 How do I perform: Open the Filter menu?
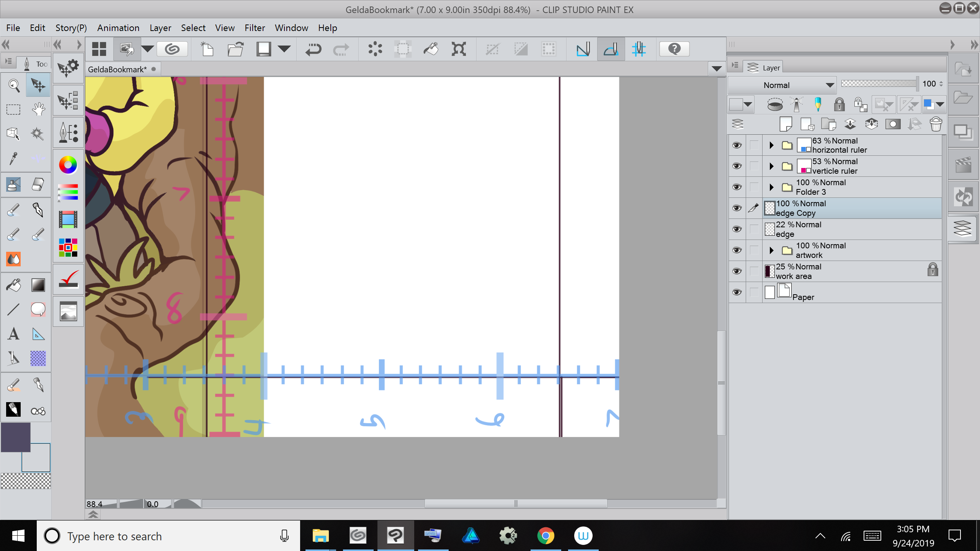tap(255, 28)
